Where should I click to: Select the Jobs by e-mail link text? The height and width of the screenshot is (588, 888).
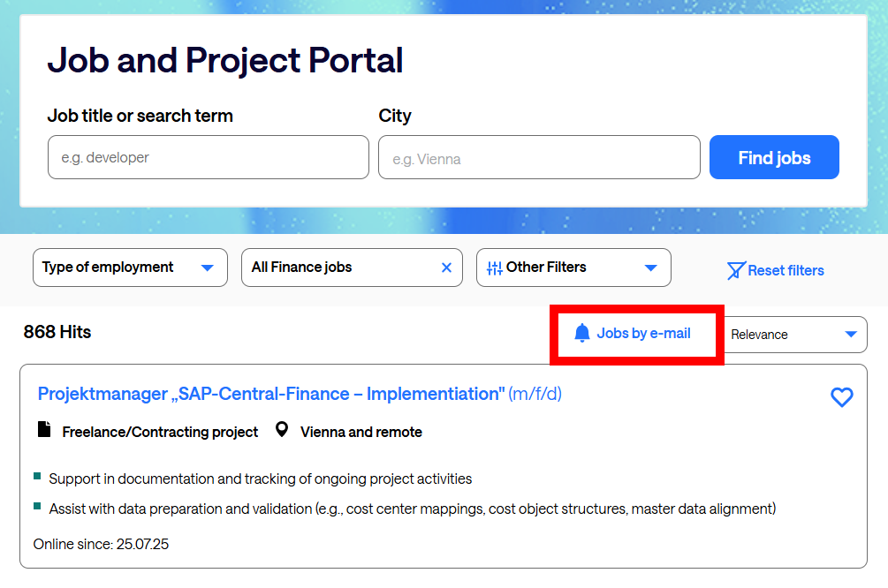point(643,334)
